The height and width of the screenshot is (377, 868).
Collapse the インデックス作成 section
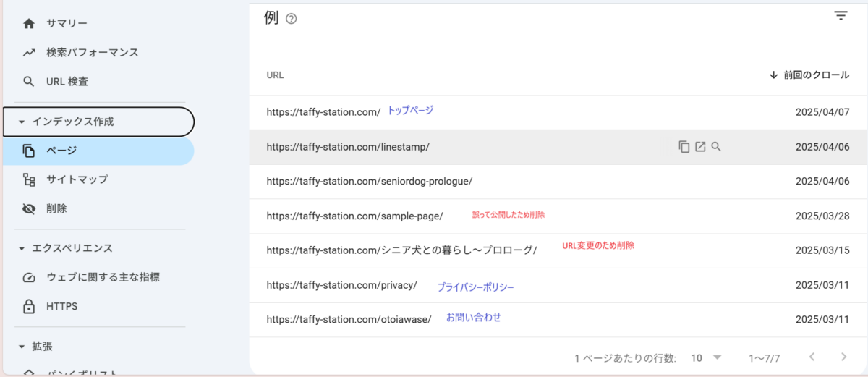click(22, 122)
